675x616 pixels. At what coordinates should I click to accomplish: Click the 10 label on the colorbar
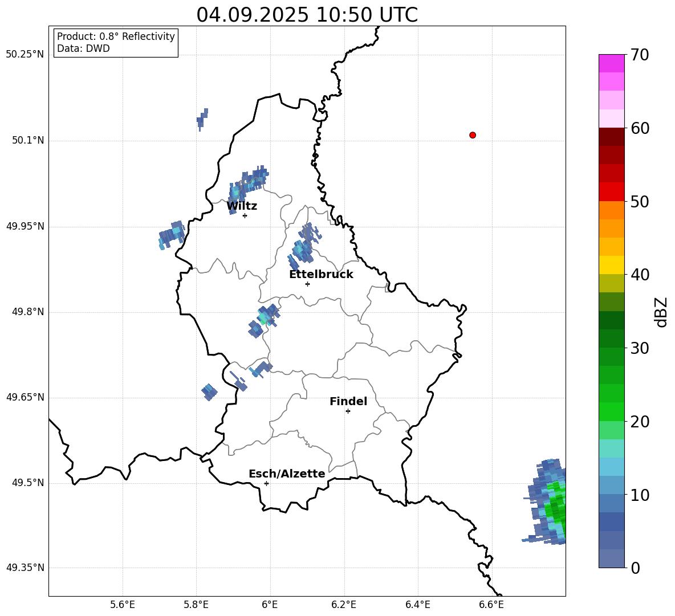(x=640, y=495)
